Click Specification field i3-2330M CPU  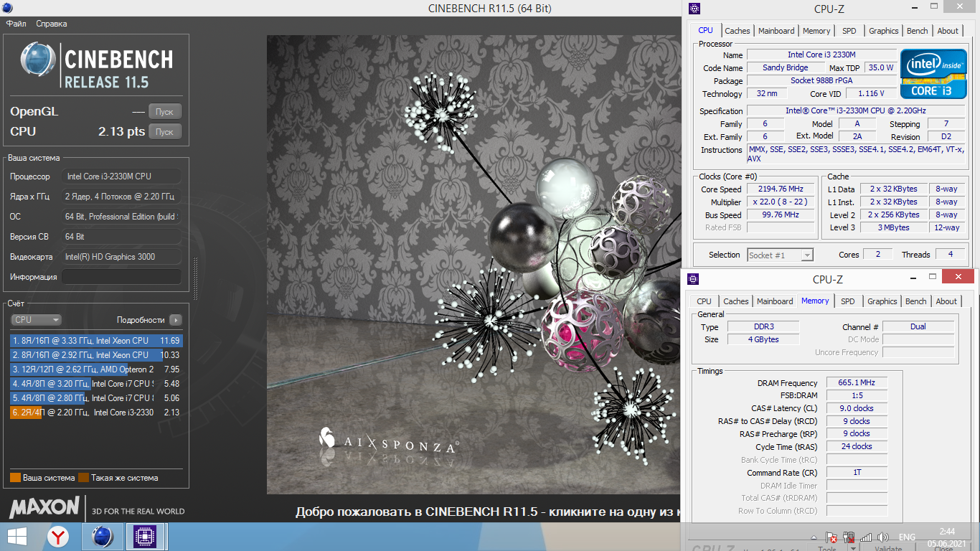855,111
